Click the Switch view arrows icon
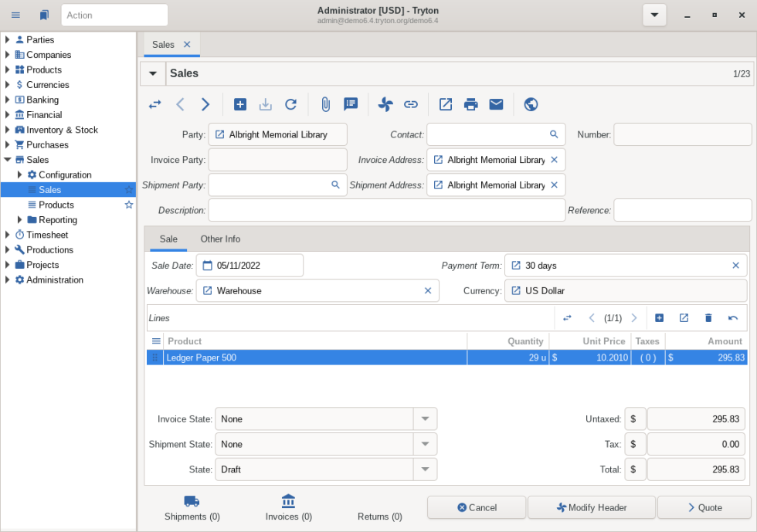 155,104
